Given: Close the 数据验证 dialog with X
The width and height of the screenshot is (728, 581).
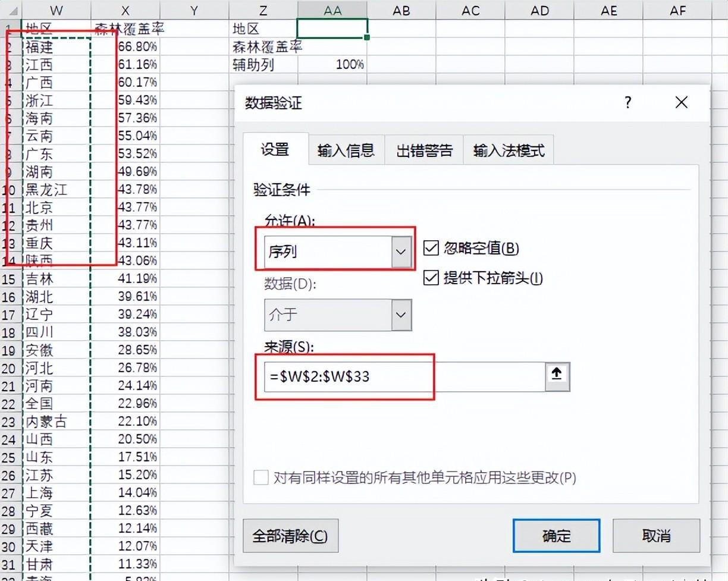Looking at the screenshot, I should pyautogui.click(x=682, y=102).
